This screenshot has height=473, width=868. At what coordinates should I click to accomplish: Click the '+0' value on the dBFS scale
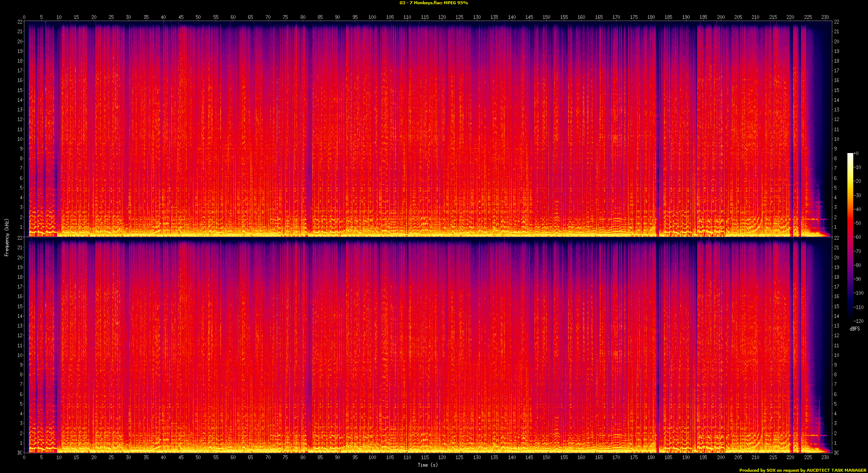point(856,153)
